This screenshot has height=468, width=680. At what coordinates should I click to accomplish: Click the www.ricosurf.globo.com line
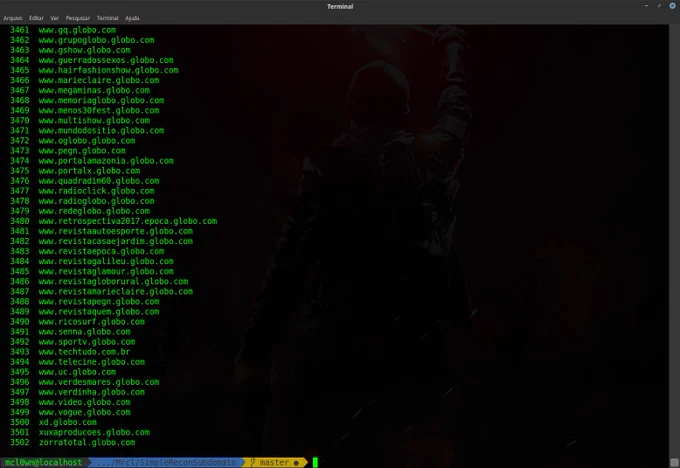pos(92,322)
